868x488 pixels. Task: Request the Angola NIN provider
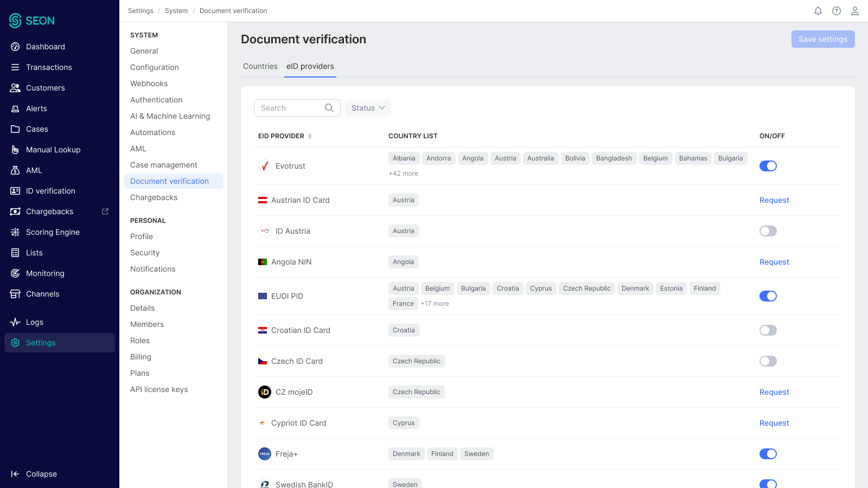[774, 262]
